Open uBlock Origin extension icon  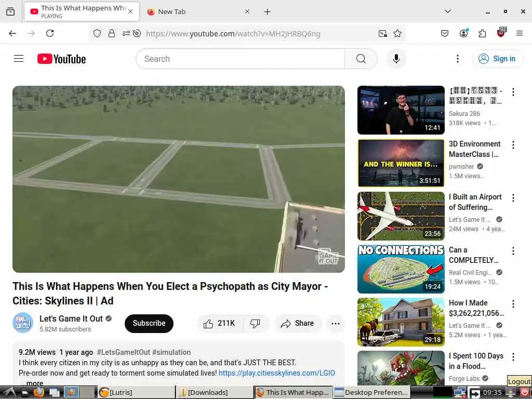point(501,33)
